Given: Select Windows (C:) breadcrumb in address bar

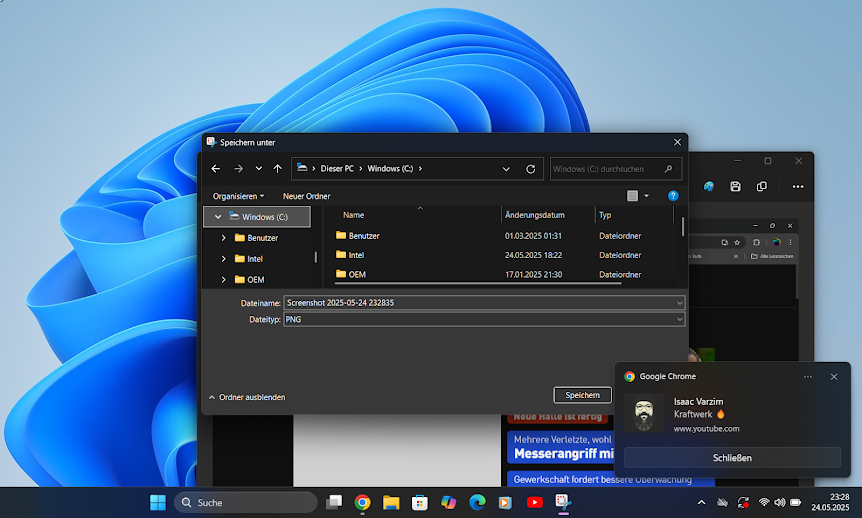Looking at the screenshot, I should coord(390,169).
